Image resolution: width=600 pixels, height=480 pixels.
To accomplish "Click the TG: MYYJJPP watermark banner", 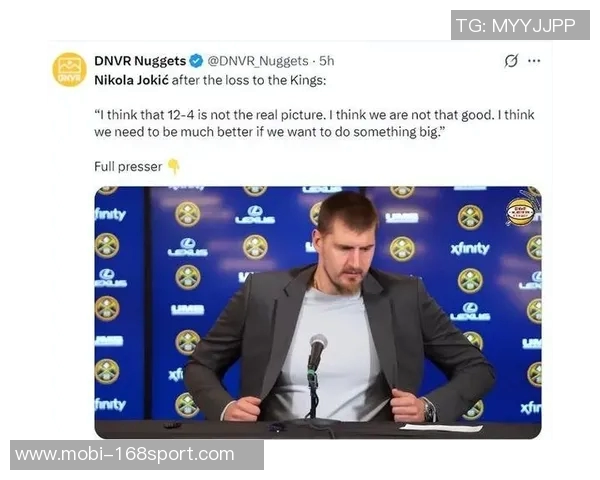I will click(x=520, y=25).
